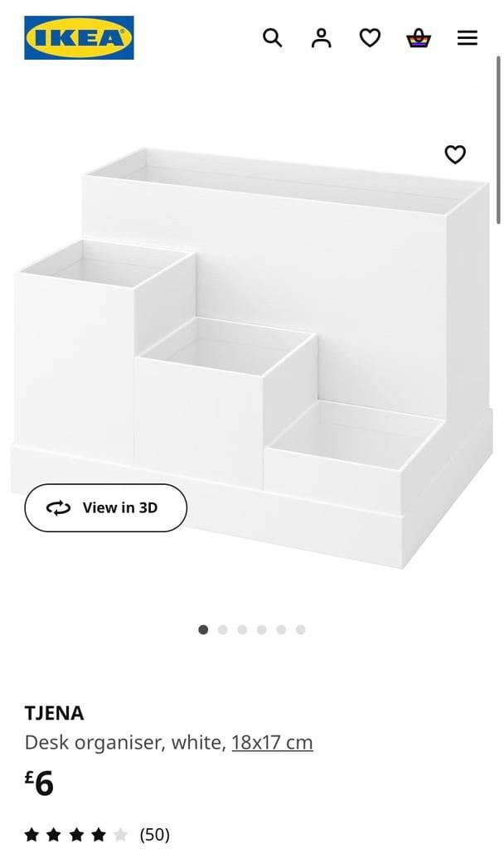Open search with the magnifier icon

pyautogui.click(x=272, y=38)
